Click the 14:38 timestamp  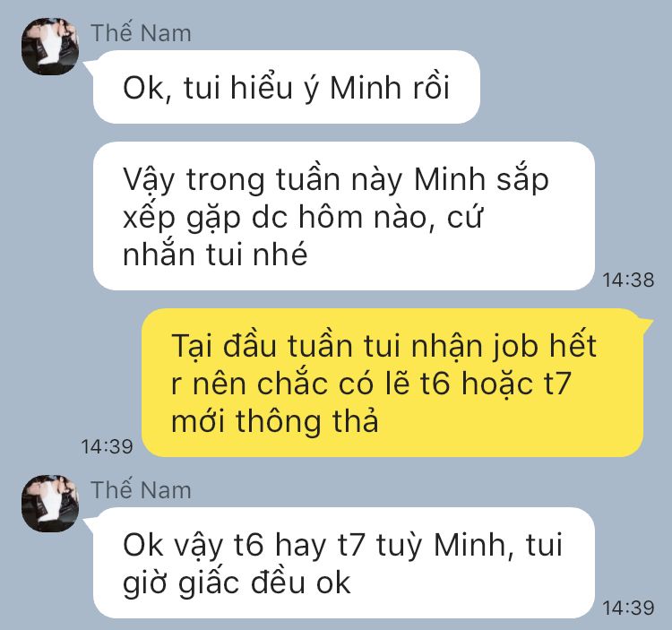(x=628, y=280)
